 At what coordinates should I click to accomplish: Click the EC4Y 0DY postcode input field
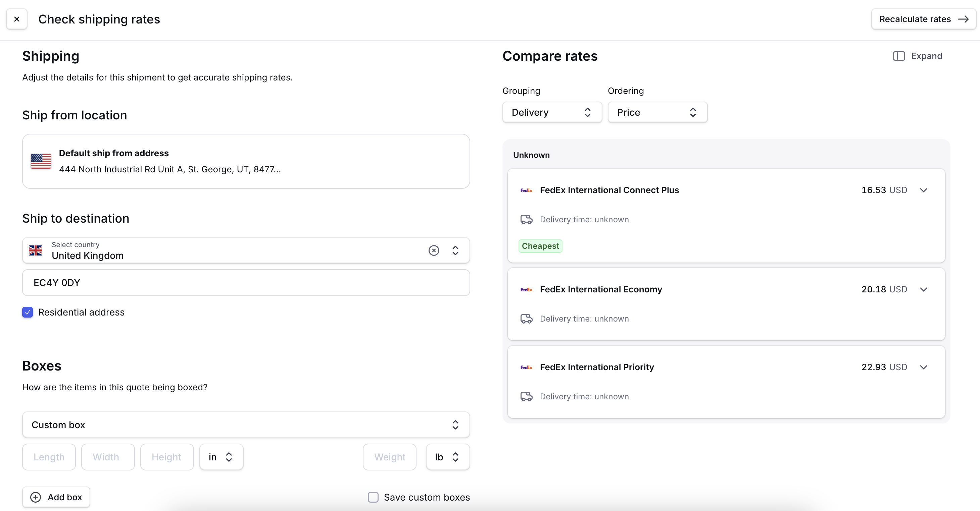coord(246,282)
